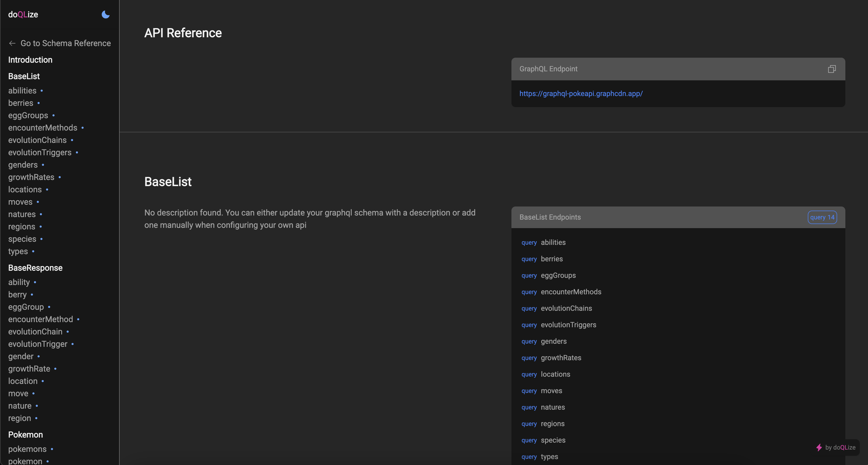868x465 pixels.
Task: Open locations in the sidebar
Action: (25, 190)
